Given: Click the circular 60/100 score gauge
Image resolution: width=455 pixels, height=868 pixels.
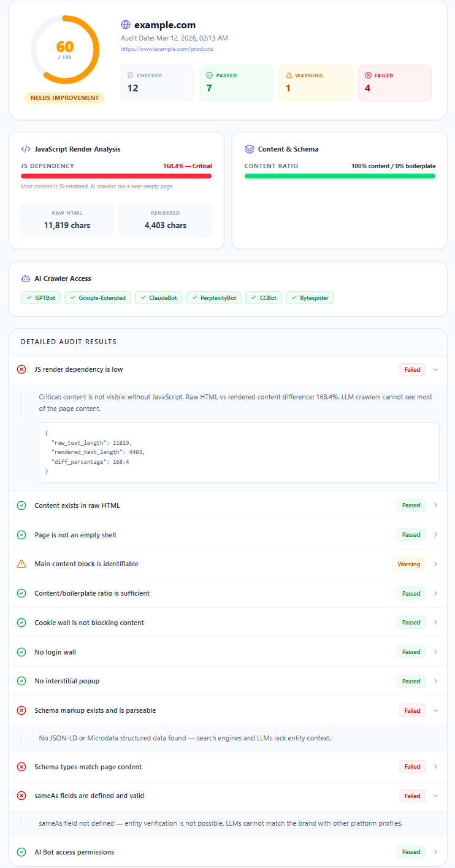Looking at the screenshot, I should (64, 49).
